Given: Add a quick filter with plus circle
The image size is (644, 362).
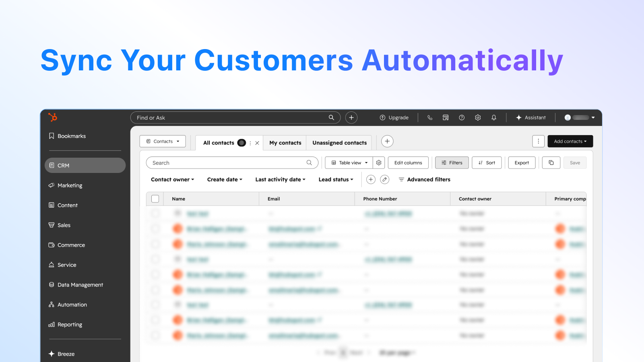Looking at the screenshot, I should [x=371, y=179].
